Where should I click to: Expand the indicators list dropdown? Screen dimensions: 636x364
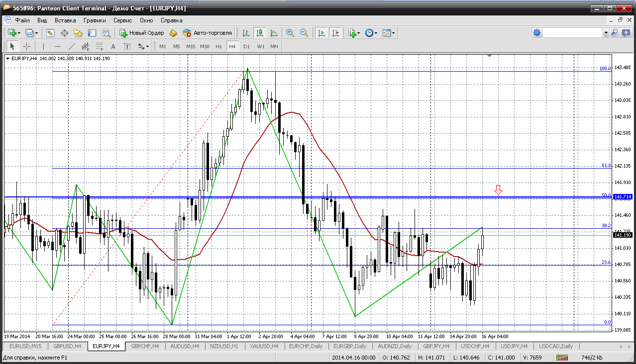click(x=354, y=33)
